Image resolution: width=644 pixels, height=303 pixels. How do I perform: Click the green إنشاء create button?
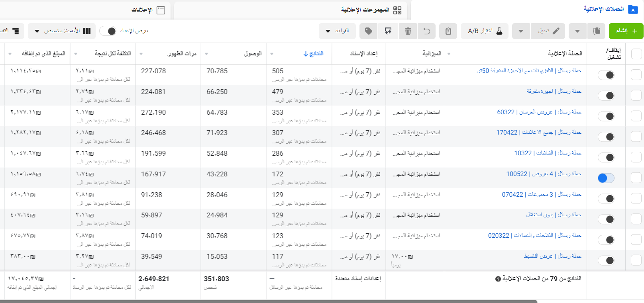[626, 31]
